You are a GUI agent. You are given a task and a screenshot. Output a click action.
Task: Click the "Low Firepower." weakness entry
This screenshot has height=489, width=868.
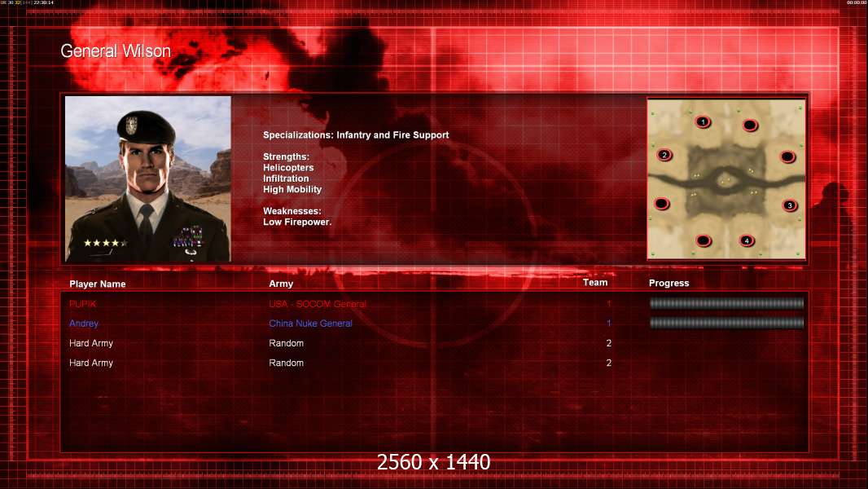click(297, 222)
